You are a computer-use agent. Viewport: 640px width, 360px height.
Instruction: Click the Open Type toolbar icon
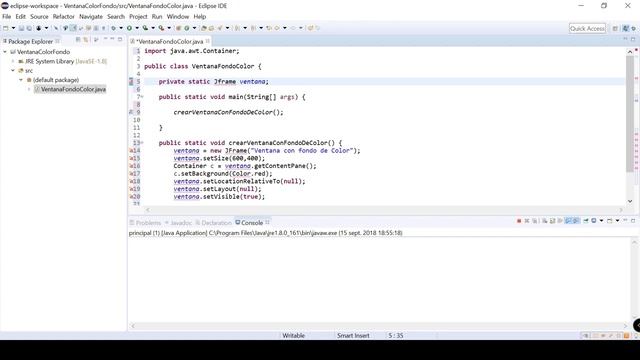(204, 28)
